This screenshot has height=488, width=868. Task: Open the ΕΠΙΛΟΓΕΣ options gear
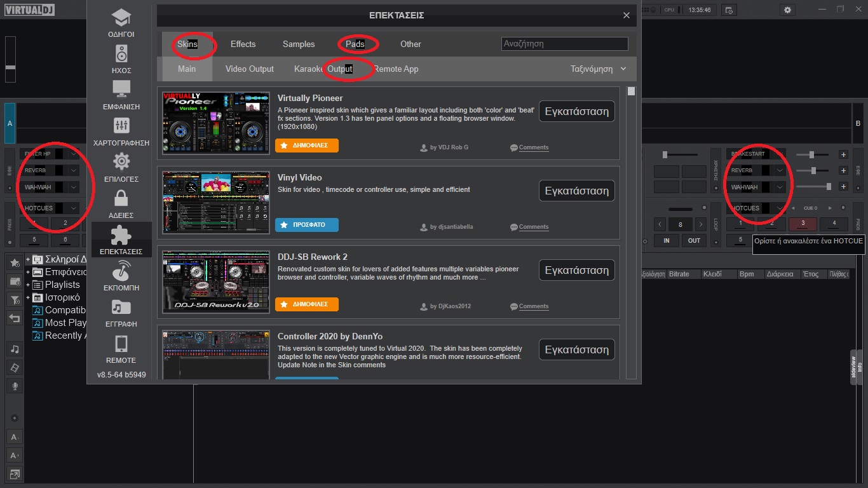[x=121, y=167]
